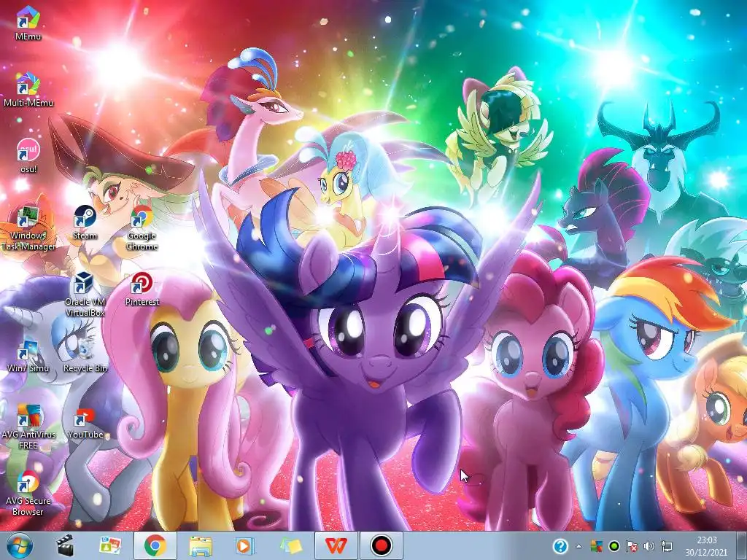Open the MEmu desktop shortcut
Screen dimensions: 747x560
pos(28,23)
